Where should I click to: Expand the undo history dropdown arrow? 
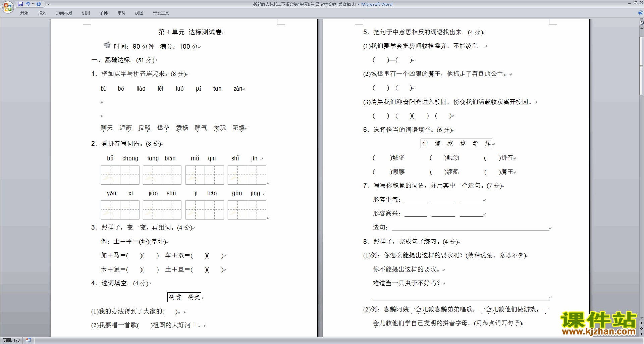[33, 4]
